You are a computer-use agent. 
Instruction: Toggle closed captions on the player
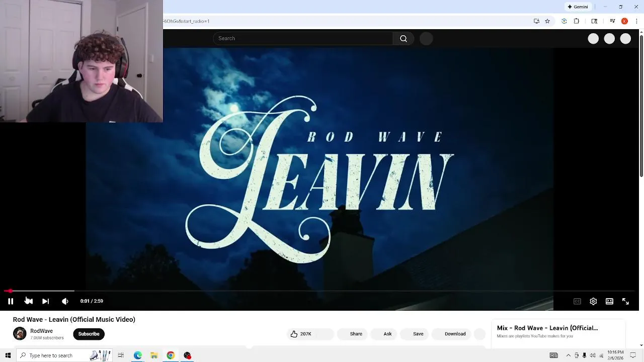[577, 301]
